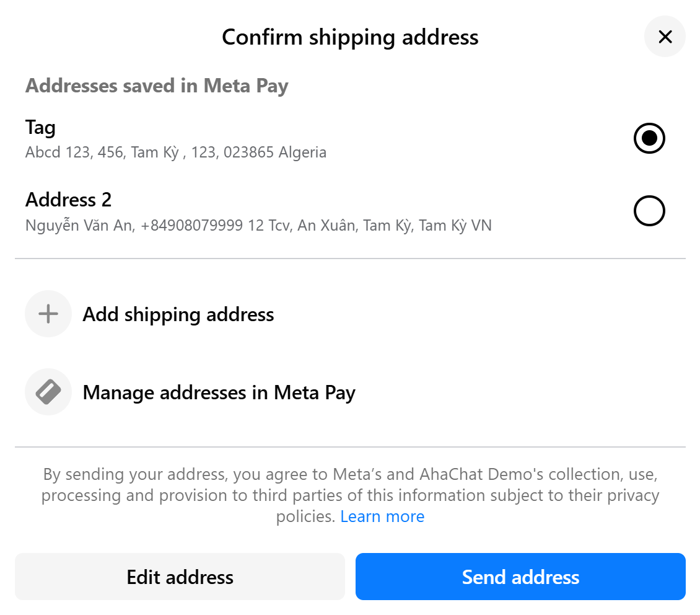Click AhaChat Demo's in the disclaimer
This screenshot has width=700, height=615.
tap(482, 474)
